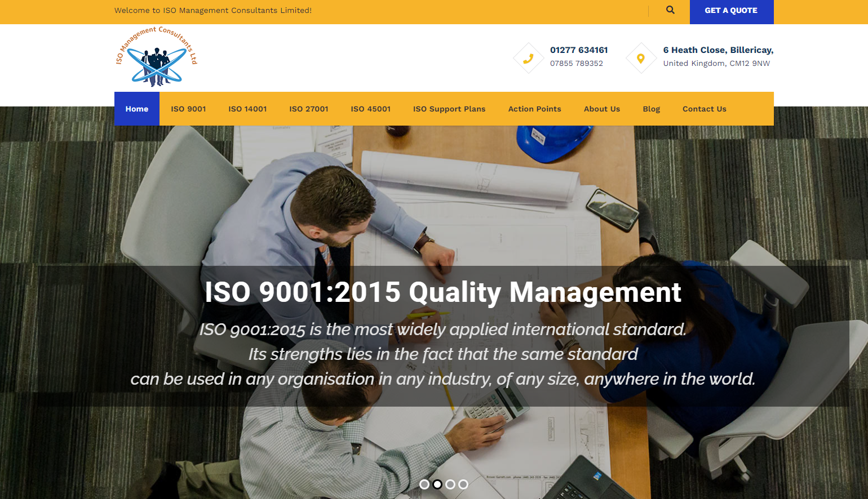Click the yellow phone icon in the header
The width and height of the screenshot is (868, 499).
pyautogui.click(x=528, y=57)
